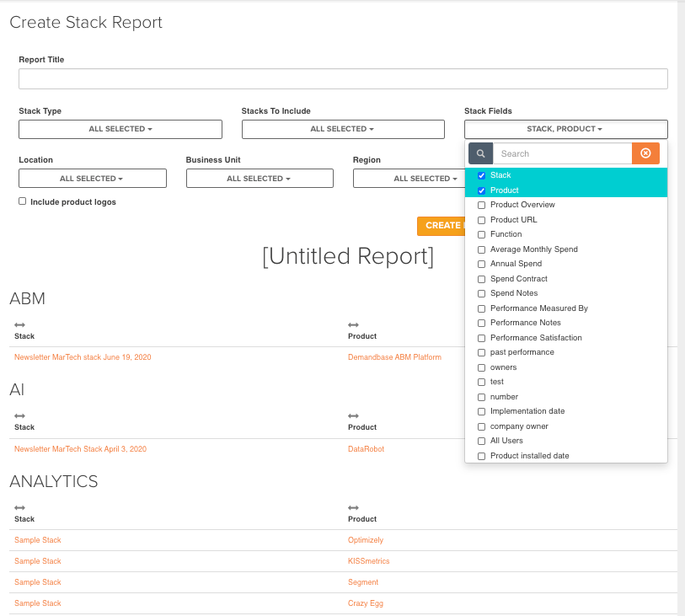This screenshot has width=685, height=616.
Task: Click into the Report Title input field
Action: click(343, 79)
